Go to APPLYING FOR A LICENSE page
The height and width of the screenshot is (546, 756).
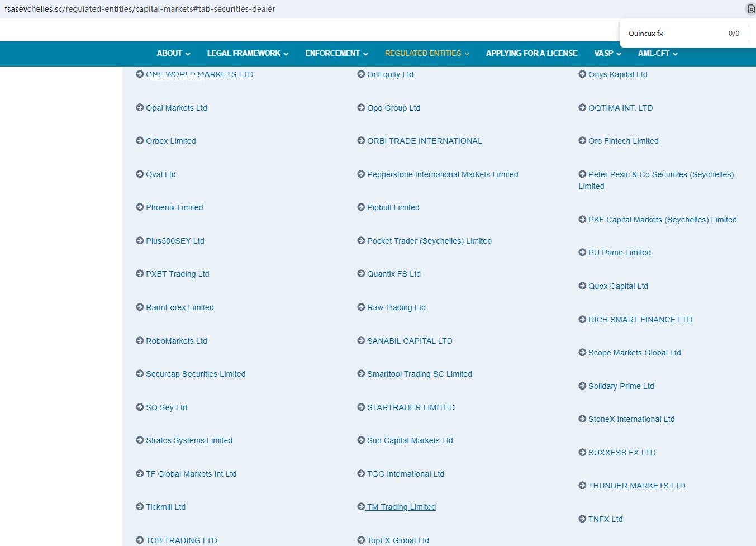[531, 53]
